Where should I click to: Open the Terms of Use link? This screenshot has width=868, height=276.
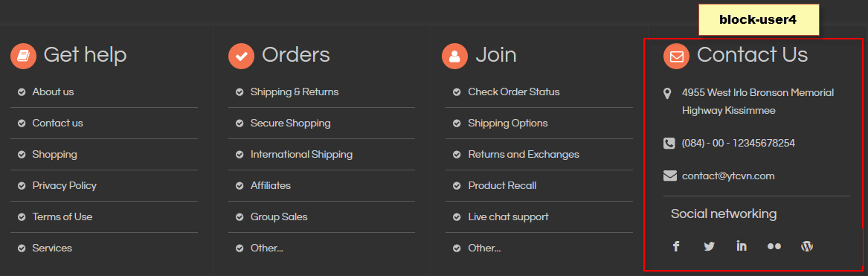(x=62, y=216)
